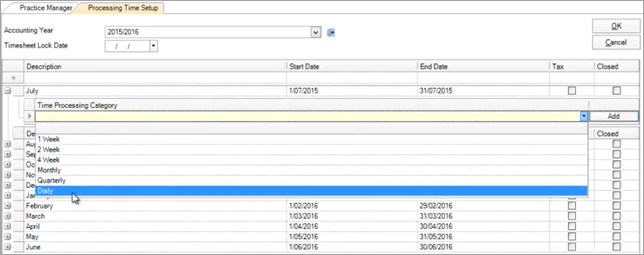Toggle the Tax checkbox for April

(572, 226)
